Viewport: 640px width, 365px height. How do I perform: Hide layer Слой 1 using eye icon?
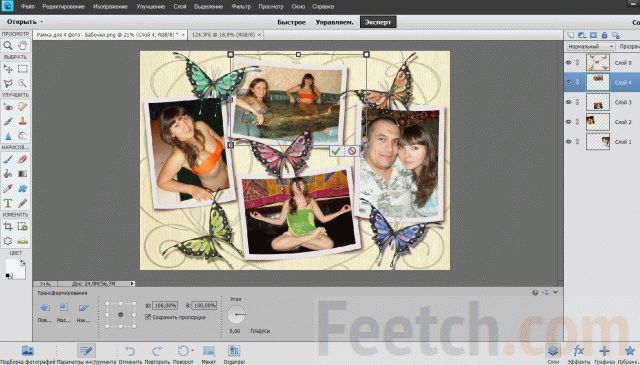(x=569, y=141)
